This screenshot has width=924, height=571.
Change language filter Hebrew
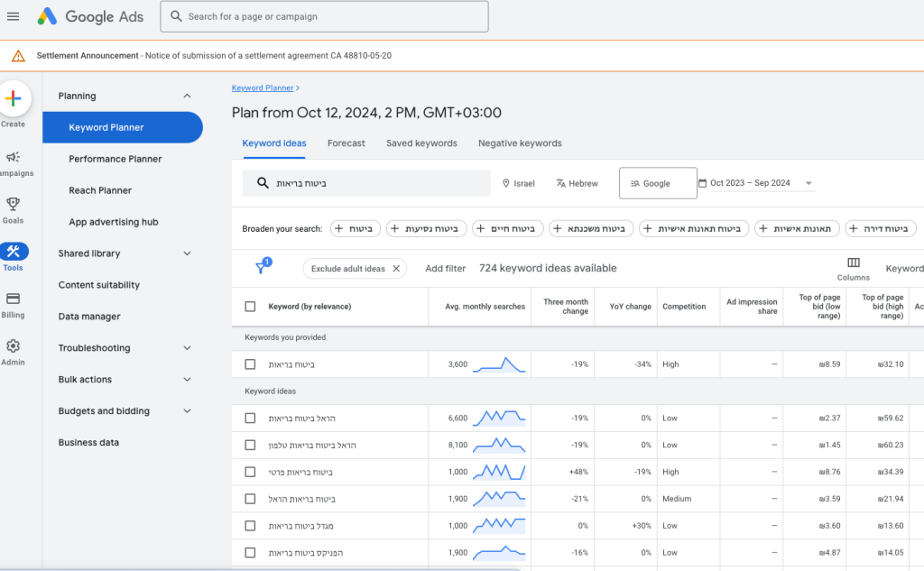[x=577, y=183]
